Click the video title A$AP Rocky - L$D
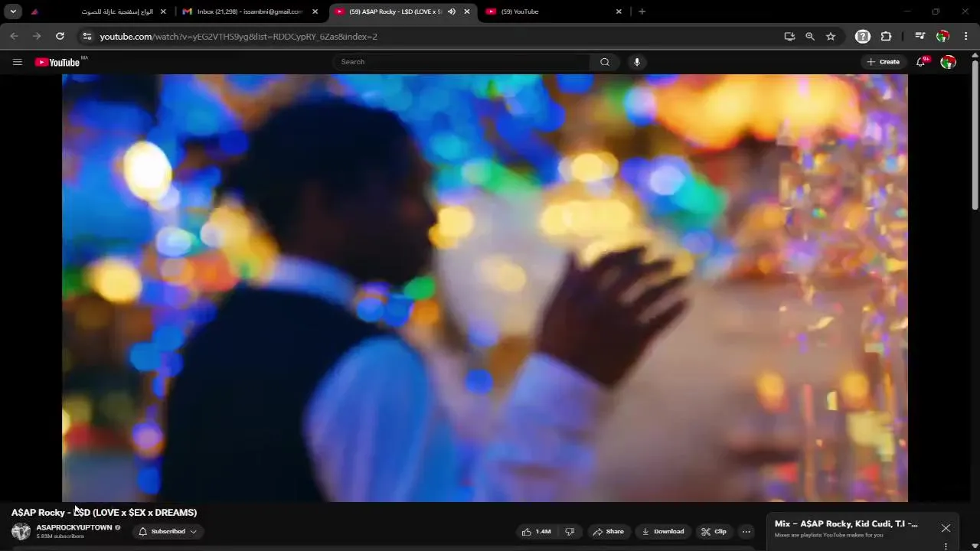The height and width of the screenshot is (551, 980). (x=104, y=513)
